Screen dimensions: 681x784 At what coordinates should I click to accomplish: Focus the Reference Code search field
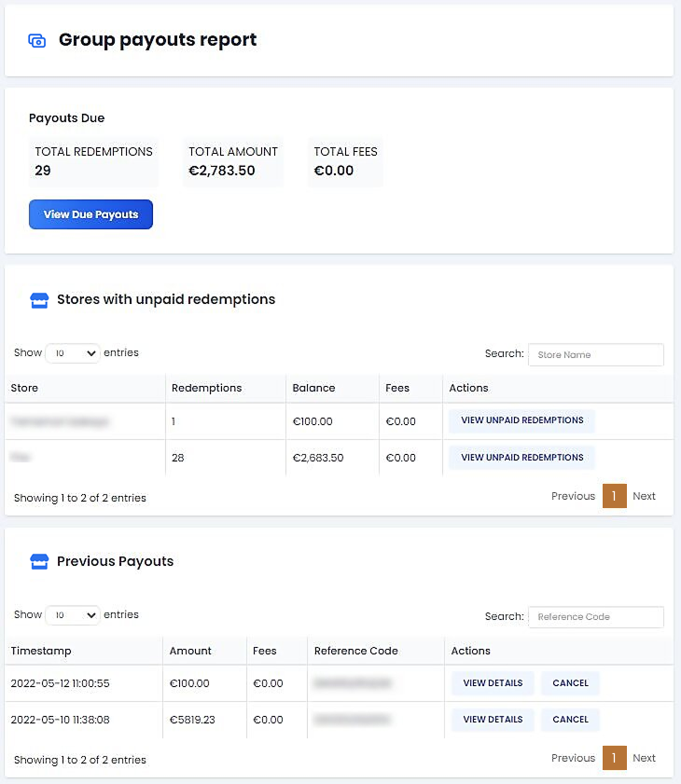(595, 616)
